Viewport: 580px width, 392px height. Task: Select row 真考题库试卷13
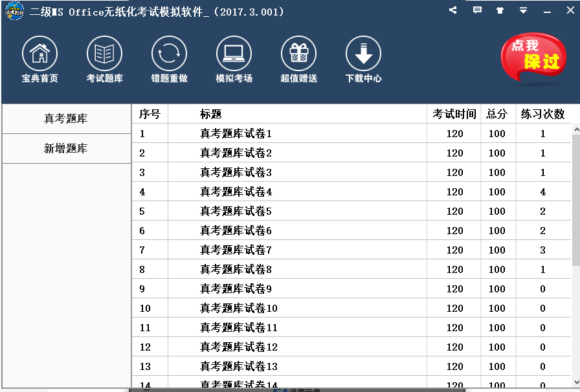(x=351, y=367)
